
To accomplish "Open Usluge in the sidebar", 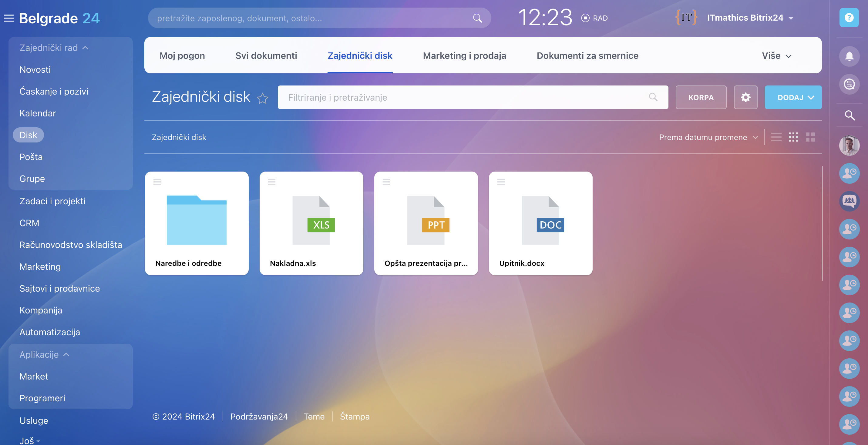I will 34,420.
